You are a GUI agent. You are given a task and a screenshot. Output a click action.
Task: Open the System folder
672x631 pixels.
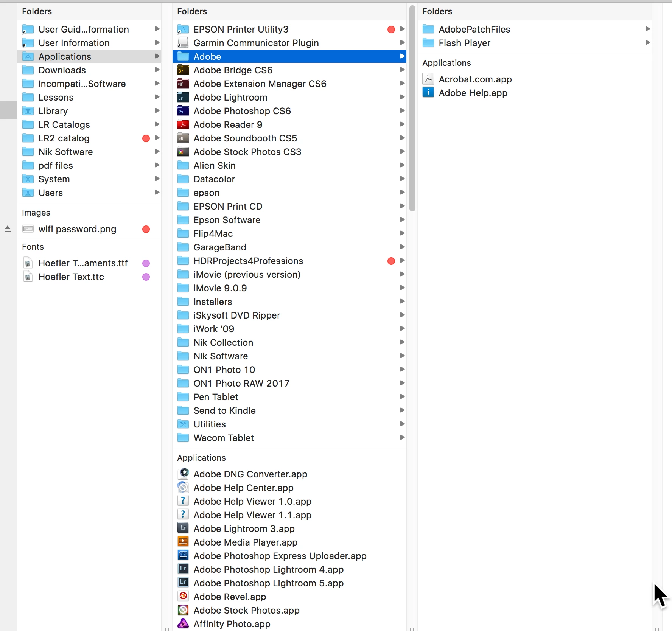tap(89, 179)
